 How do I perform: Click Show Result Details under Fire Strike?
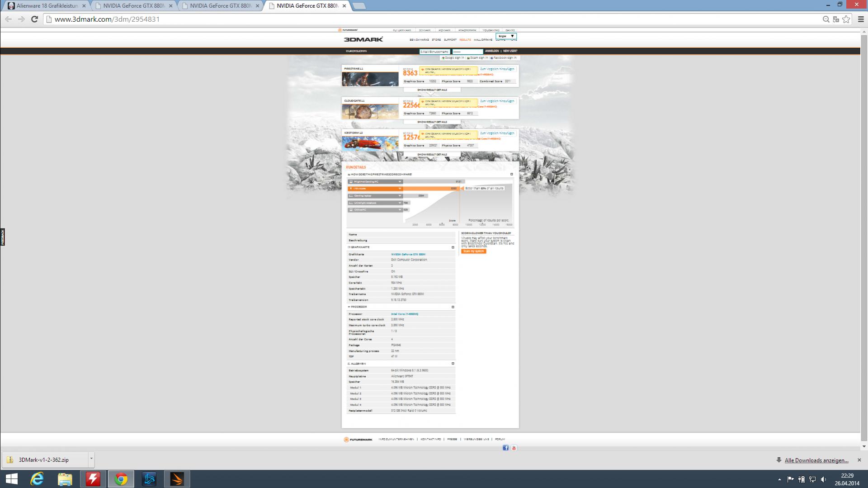pyautogui.click(x=432, y=90)
